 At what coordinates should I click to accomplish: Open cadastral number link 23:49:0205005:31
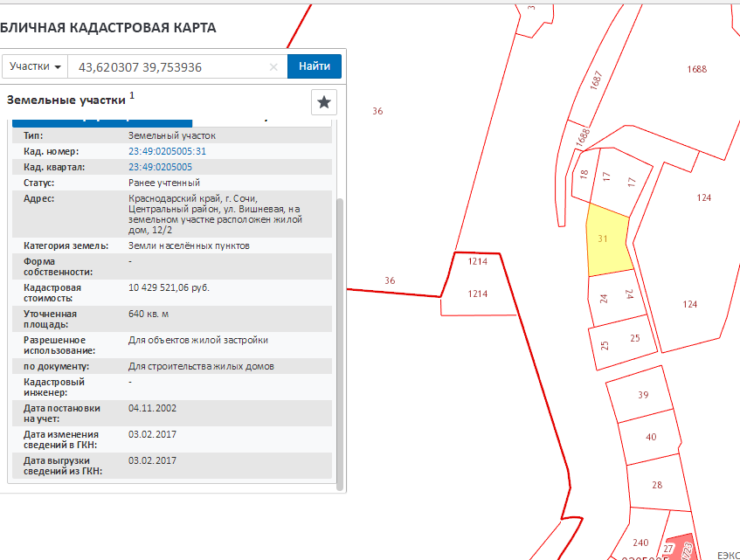click(167, 151)
